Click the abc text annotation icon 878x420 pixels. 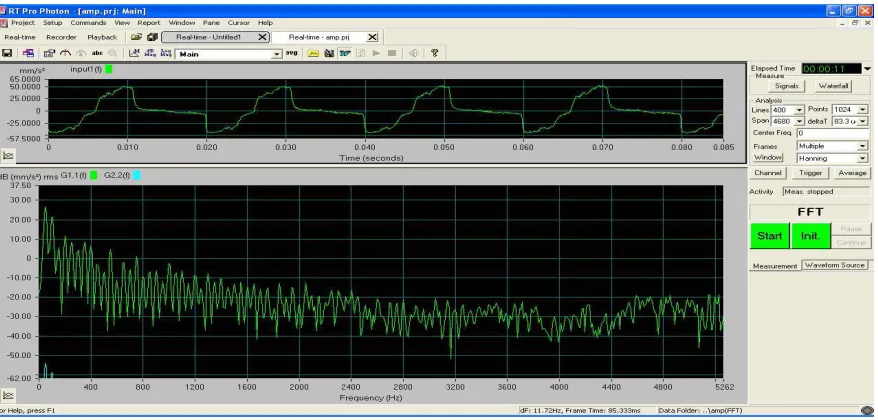pyautogui.click(x=97, y=53)
